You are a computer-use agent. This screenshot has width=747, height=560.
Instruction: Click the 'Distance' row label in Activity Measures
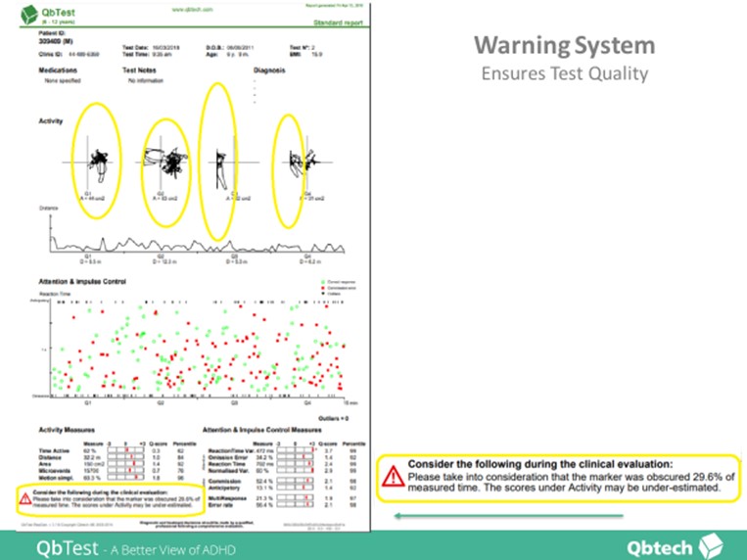coord(50,457)
